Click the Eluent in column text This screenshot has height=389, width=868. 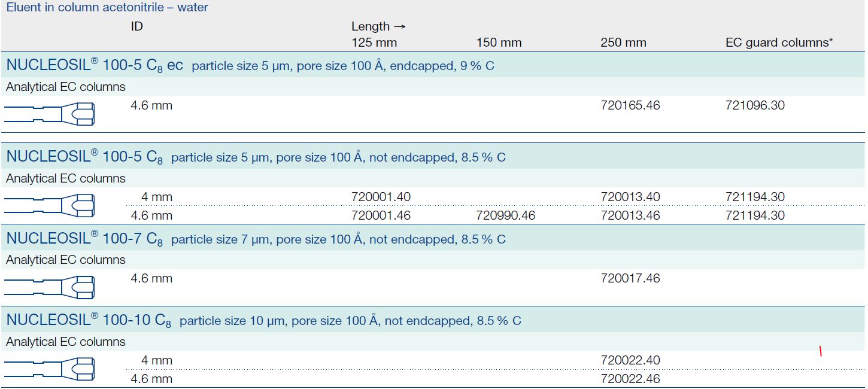click(107, 8)
